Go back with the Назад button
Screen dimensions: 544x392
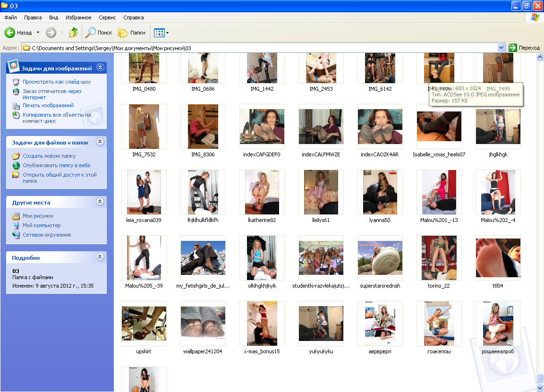click(18, 33)
